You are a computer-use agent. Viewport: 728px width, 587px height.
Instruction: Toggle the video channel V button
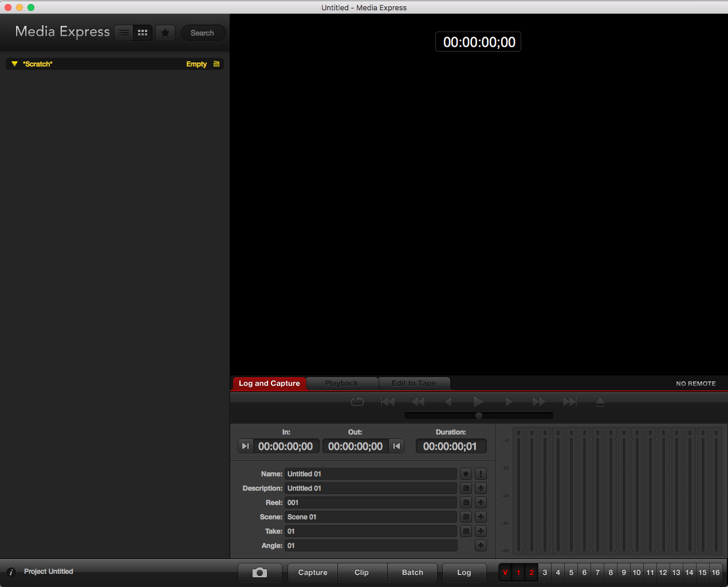pyautogui.click(x=505, y=572)
